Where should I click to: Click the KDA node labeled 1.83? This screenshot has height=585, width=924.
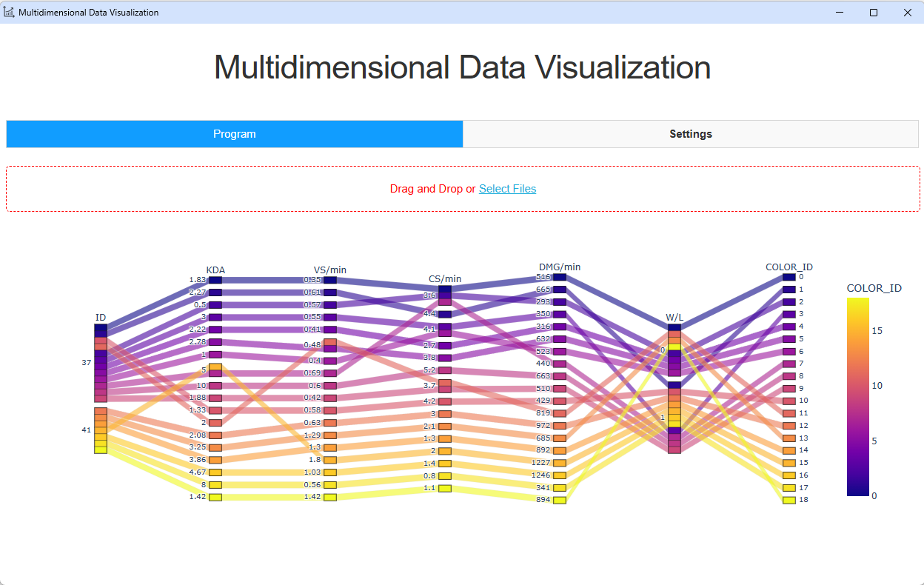pyautogui.click(x=215, y=280)
